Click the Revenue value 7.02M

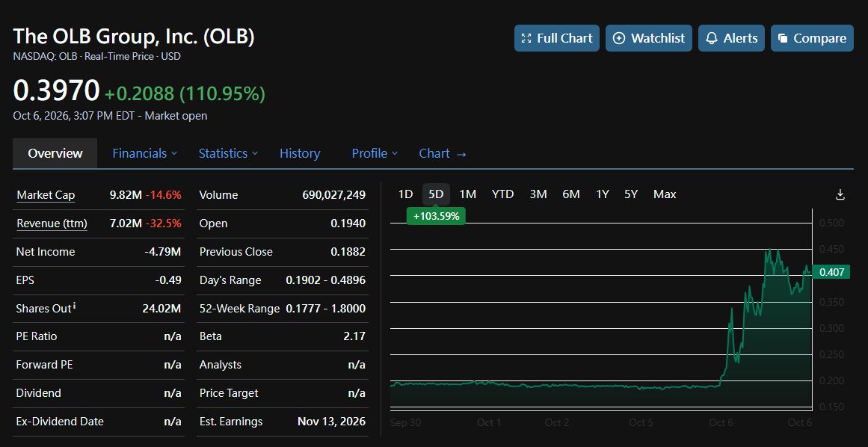(126, 223)
